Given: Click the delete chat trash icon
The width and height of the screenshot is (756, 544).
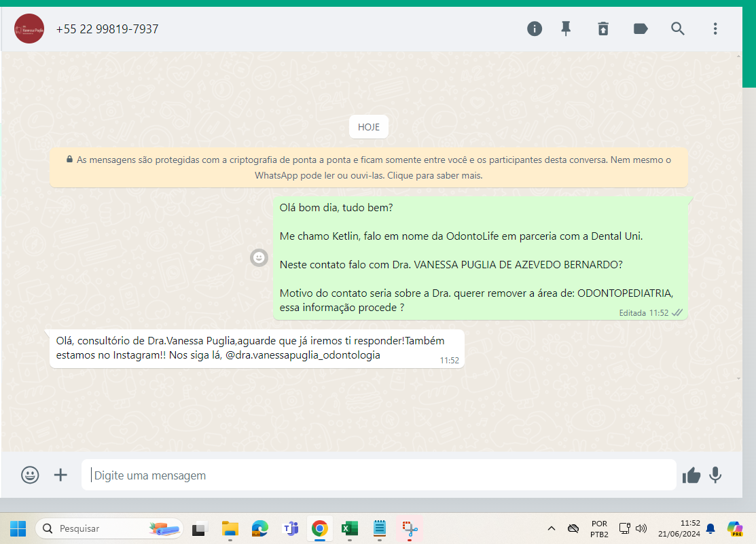Looking at the screenshot, I should pos(603,29).
